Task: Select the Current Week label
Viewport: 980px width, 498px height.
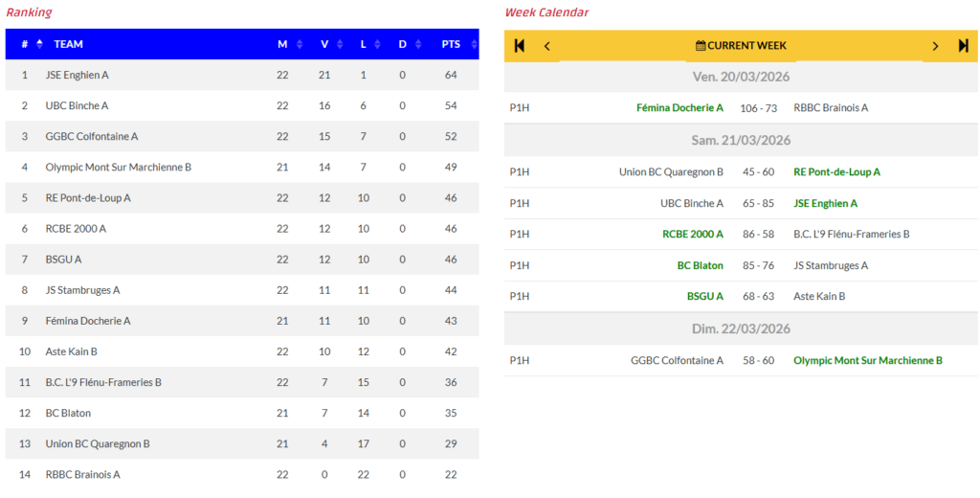Action: 746,46
